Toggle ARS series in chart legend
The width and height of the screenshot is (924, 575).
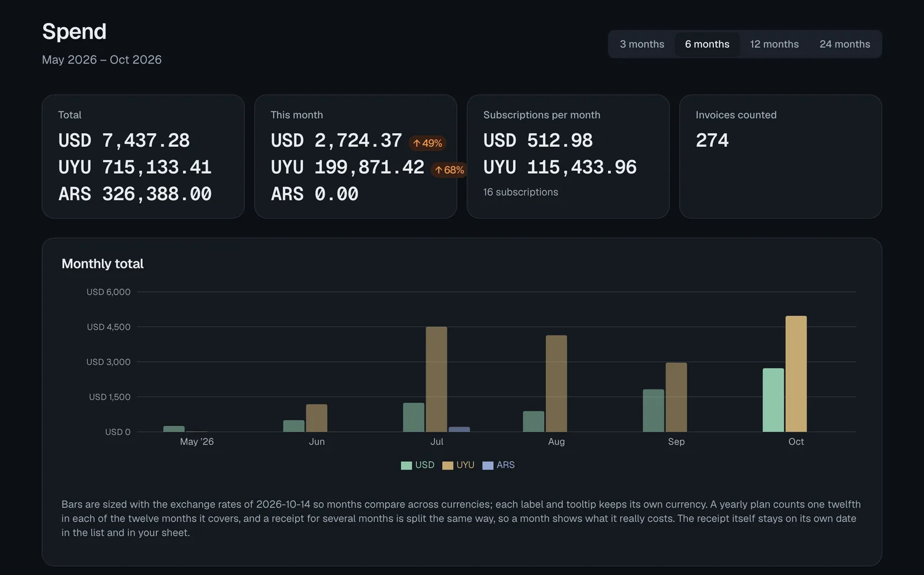point(498,465)
